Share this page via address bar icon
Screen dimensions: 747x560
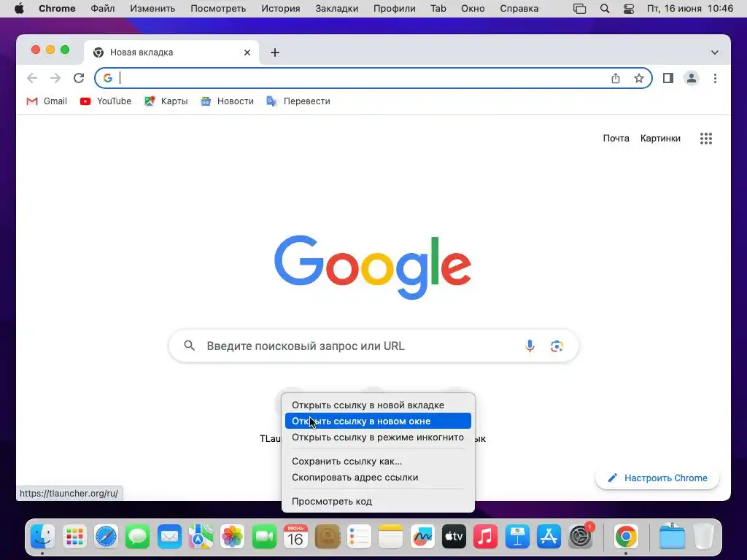(616, 78)
